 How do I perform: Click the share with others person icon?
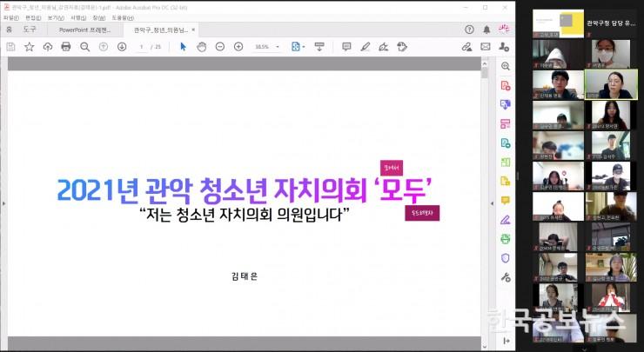point(504,47)
